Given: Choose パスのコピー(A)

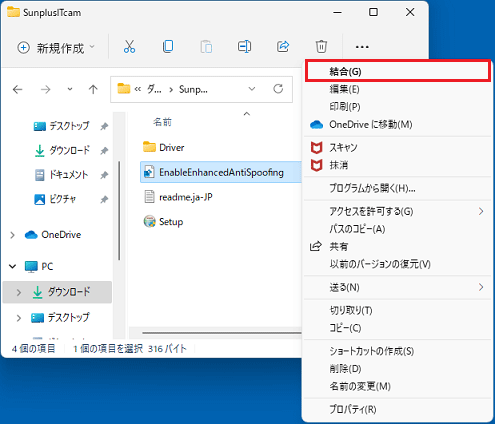Looking at the screenshot, I should (x=398, y=229).
